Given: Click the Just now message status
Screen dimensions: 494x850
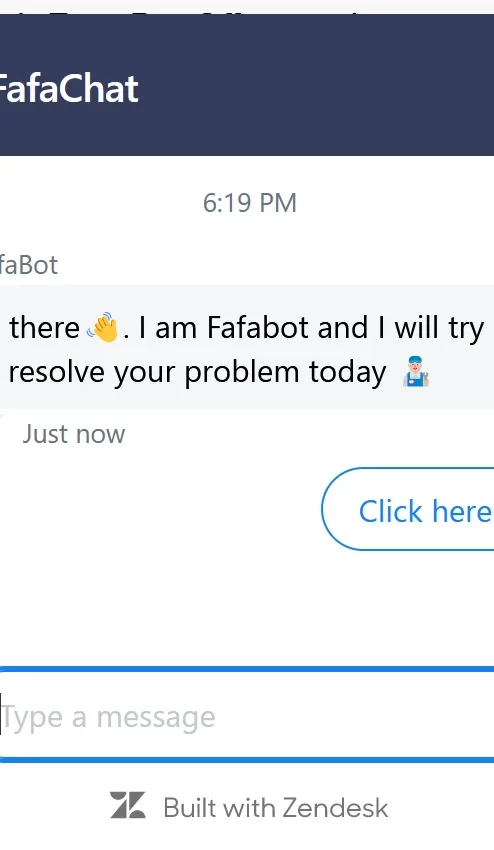Looking at the screenshot, I should [74, 434].
